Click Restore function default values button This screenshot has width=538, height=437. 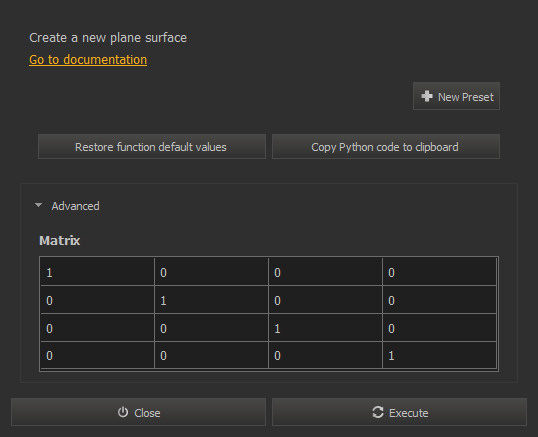(x=152, y=147)
